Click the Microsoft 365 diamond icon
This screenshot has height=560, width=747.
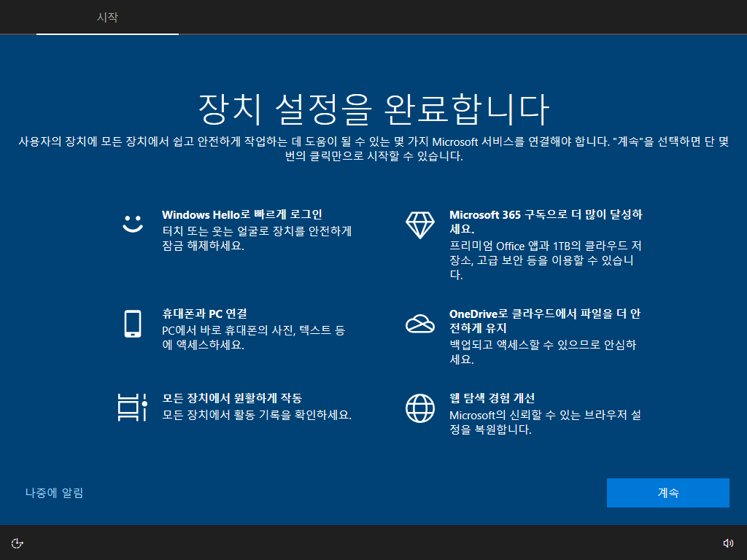[x=419, y=225]
